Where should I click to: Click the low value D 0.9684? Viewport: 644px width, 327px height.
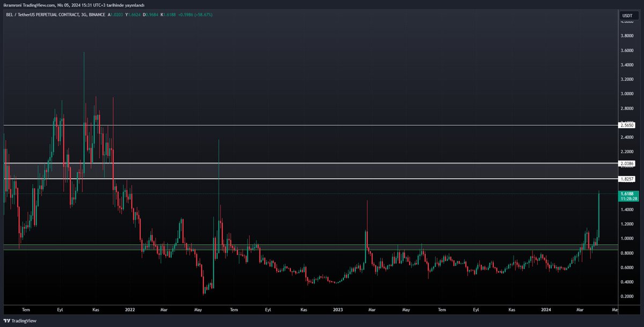pyautogui.click(x=150, y=14)
